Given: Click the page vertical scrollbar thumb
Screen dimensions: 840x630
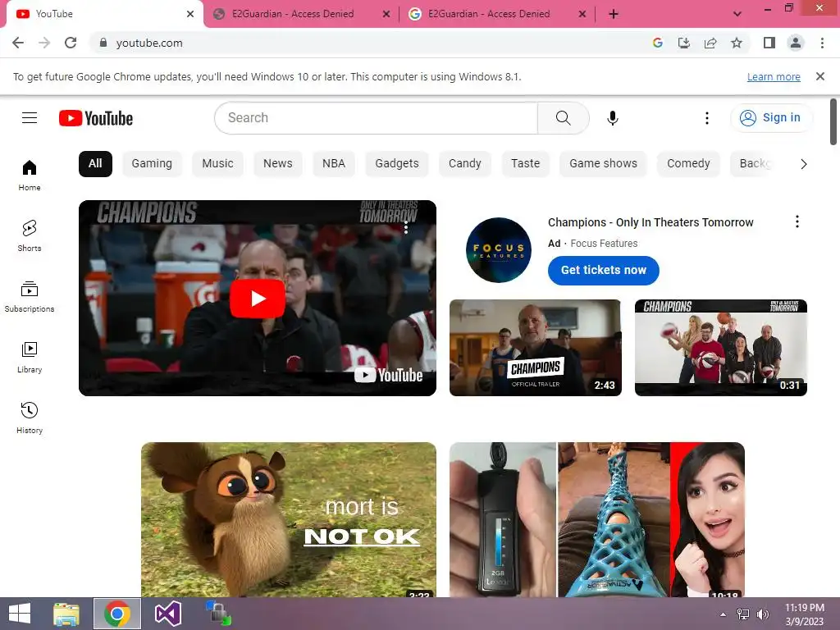Looking at the screenshot, I should 833,121.
